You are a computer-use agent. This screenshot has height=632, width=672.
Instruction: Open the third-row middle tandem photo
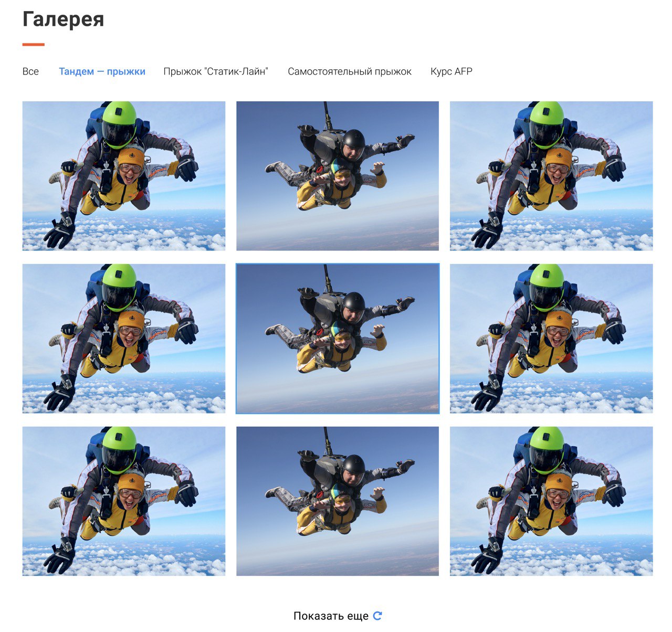point(338,501)
